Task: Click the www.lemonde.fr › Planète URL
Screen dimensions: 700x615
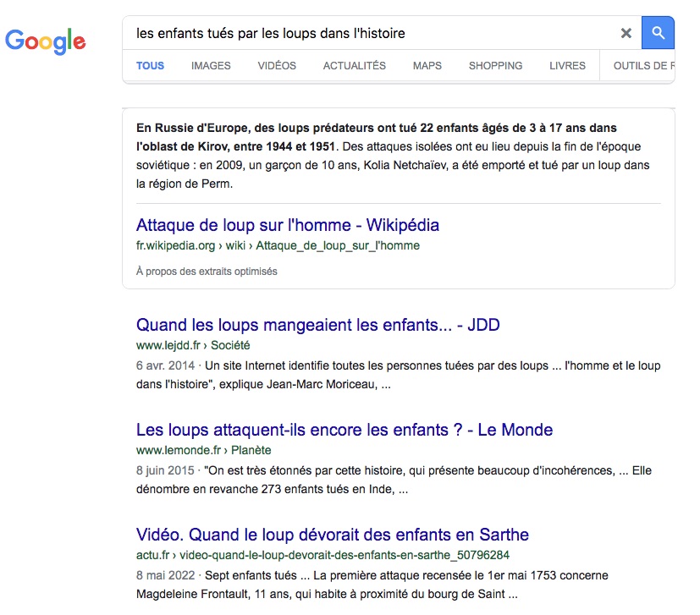Action: [204, 450]
